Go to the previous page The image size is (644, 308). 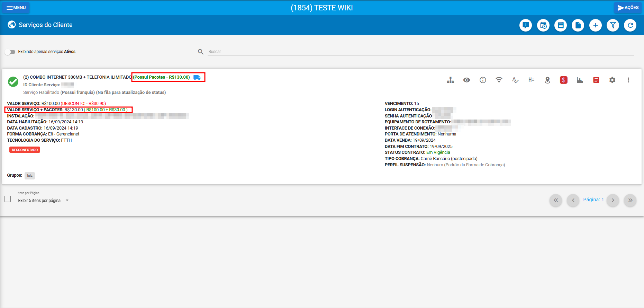pyautogui.click(x=573, y=200)
